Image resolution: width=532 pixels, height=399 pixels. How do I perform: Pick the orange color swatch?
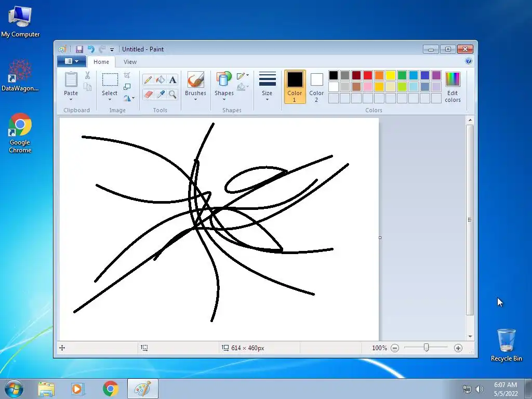coord(379,75)
